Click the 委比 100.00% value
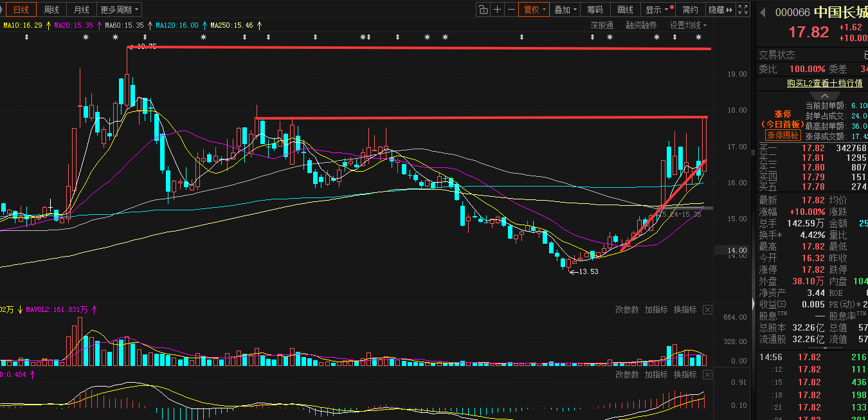Screen dimensions: 868x420 pos(808,69)
